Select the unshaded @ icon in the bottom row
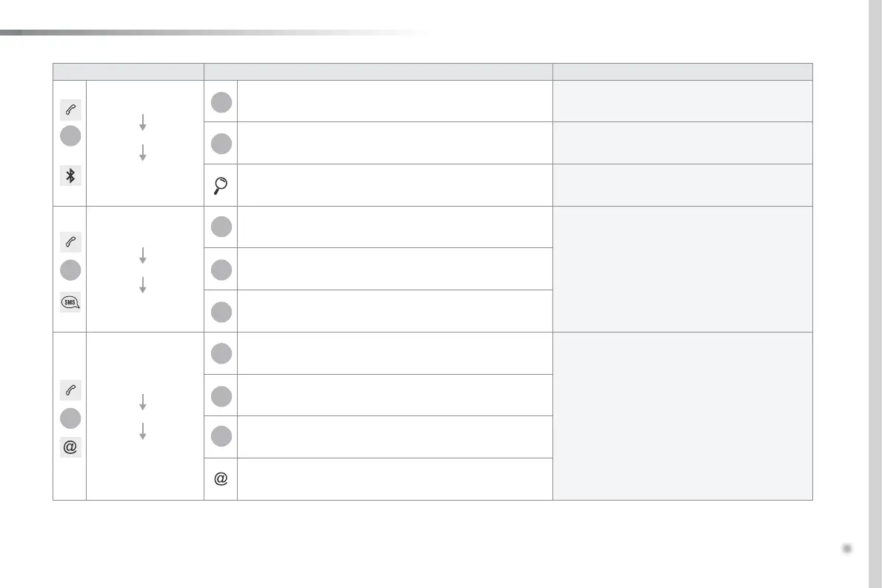 coord(221,479)
